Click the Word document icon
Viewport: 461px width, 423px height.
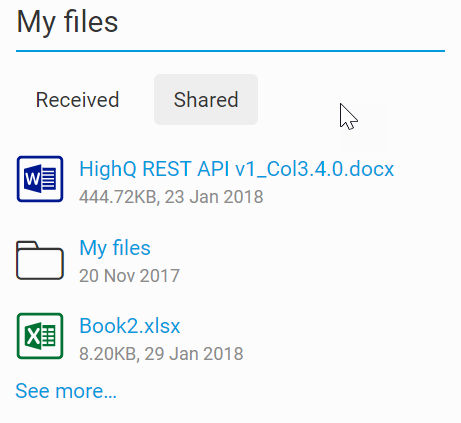click(x=40, y=179)
